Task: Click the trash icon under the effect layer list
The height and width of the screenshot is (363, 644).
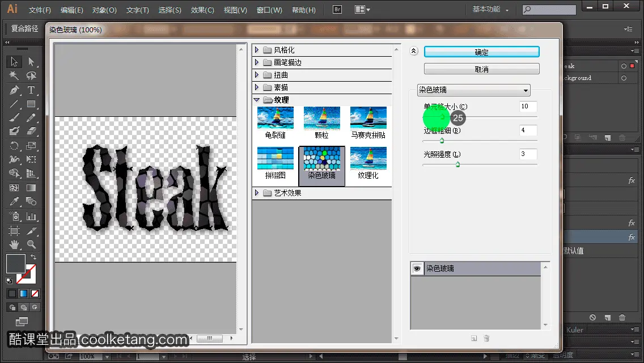Action: 486,339
